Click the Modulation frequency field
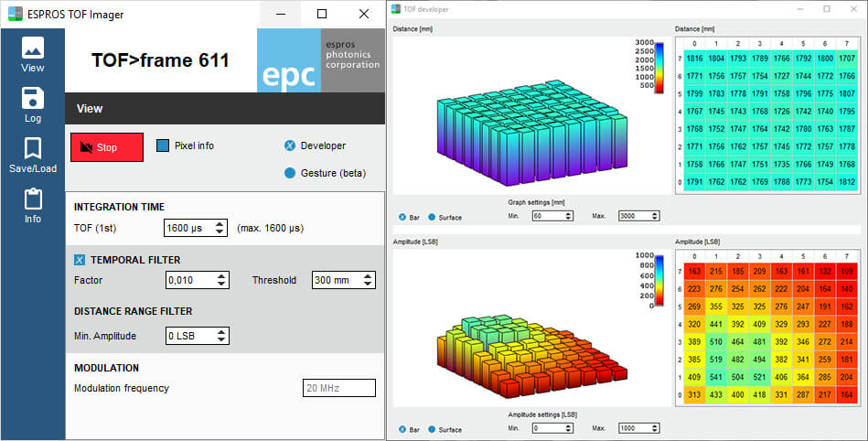Image resolution: width=868 pixels, height=441 pixels. (x=338, y=388)
